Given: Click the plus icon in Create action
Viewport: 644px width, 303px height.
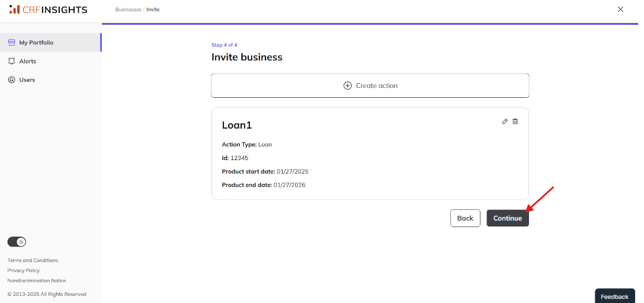Looking at the screenshot, I should (x=347, y=85).
